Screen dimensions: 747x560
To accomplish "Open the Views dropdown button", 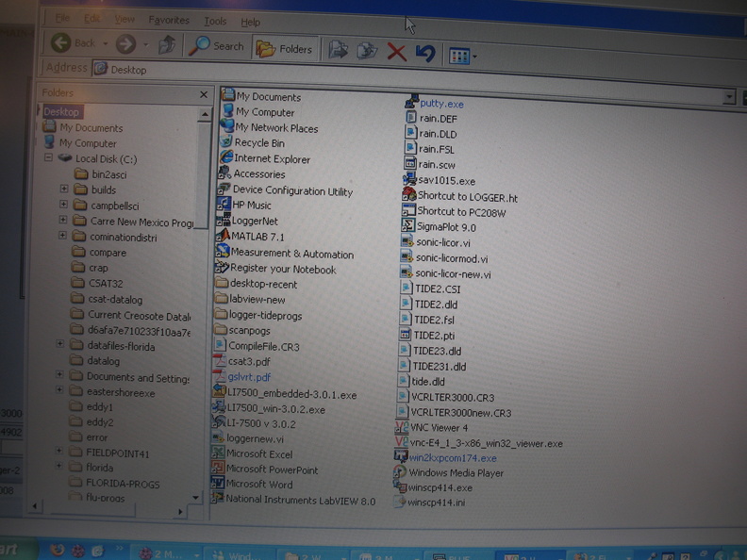I will tap(462, 57).
